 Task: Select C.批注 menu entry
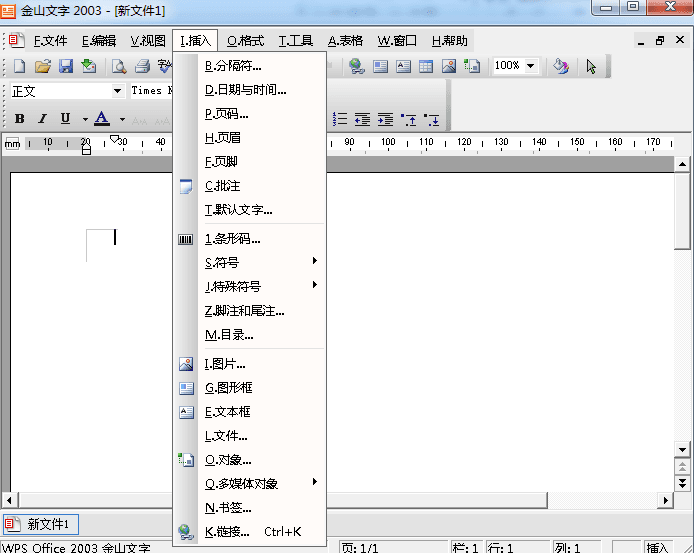click(x=251, y=186)
